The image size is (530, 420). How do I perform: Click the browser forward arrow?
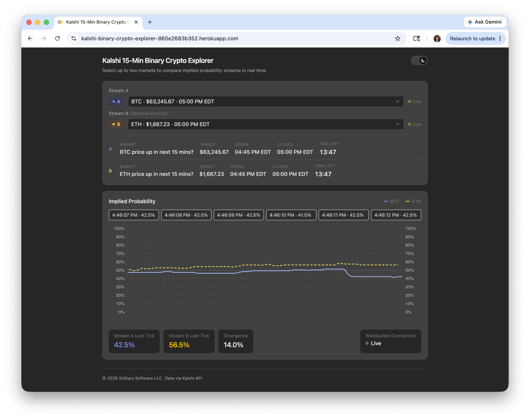(x=44, y=39)
